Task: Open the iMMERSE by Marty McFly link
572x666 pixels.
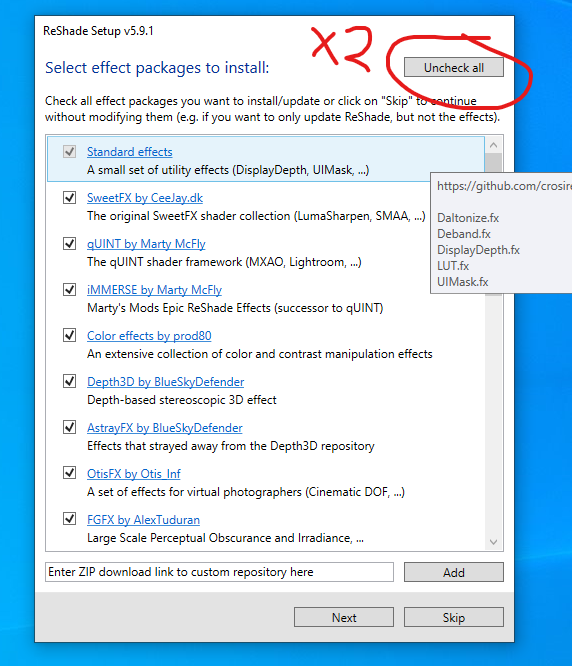Action: 154,290
